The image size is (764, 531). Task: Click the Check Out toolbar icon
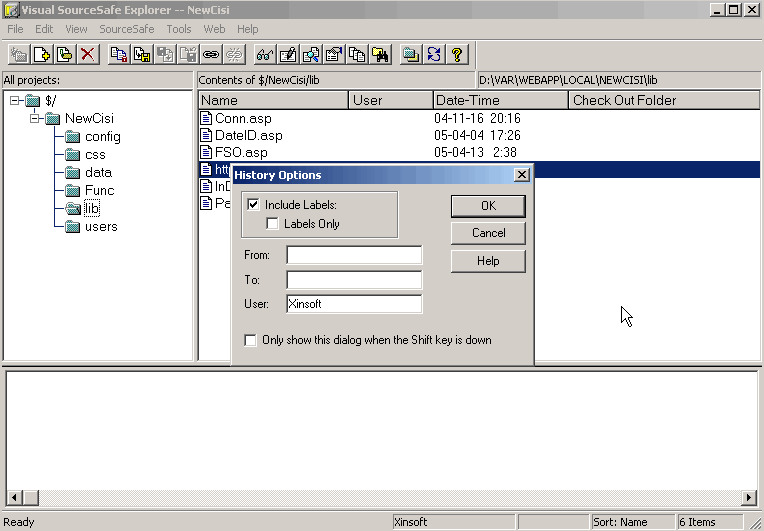click(x=142, y=54)
